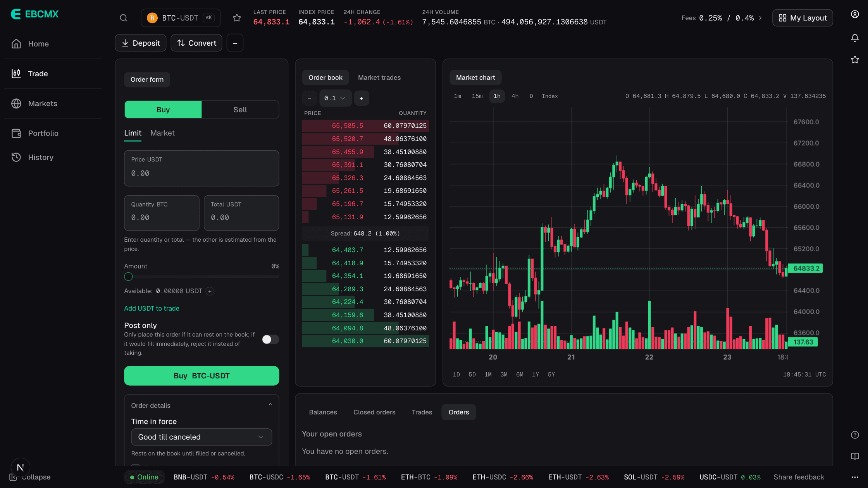Select the 1h chart interval

coord(497,96)
